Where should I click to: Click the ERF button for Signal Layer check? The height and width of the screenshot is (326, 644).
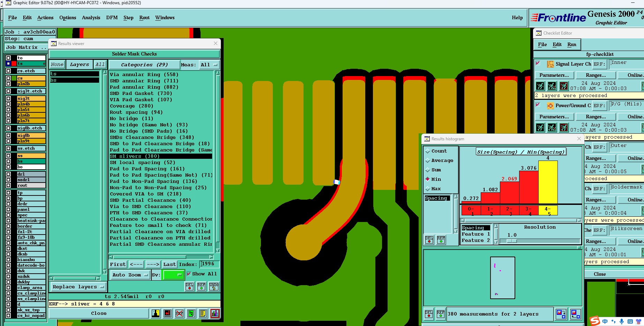tap(599, 64)
